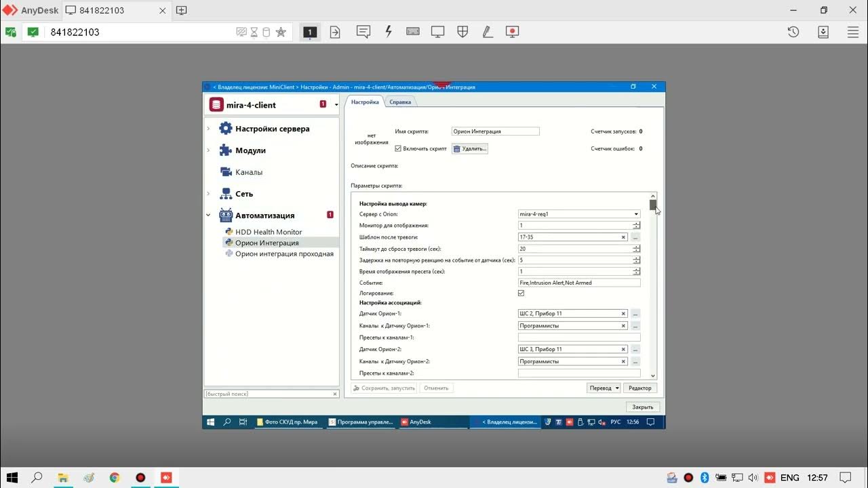The image size is (868, 488).
Task: Select AnyDesk session tab 841822103
Action: (117, 10)
